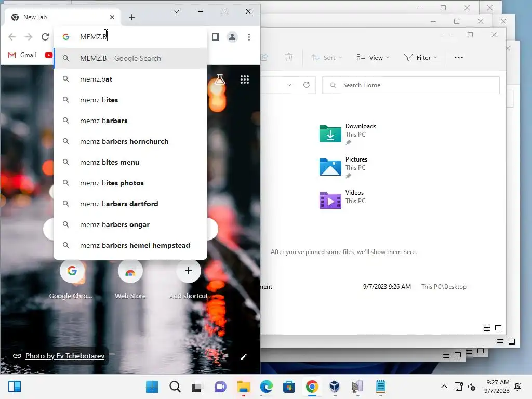
Task: Expand the File Explorer address history chevron
Action: (289, 85)
